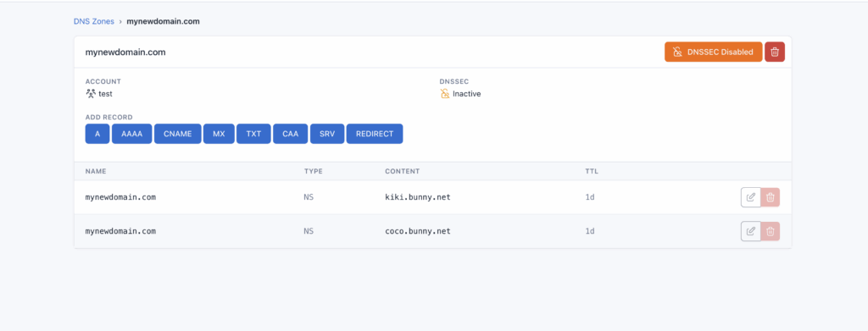Add a new REDIRECT record
The width and height of the screenshot is (868, 331).
click(375, 134)
